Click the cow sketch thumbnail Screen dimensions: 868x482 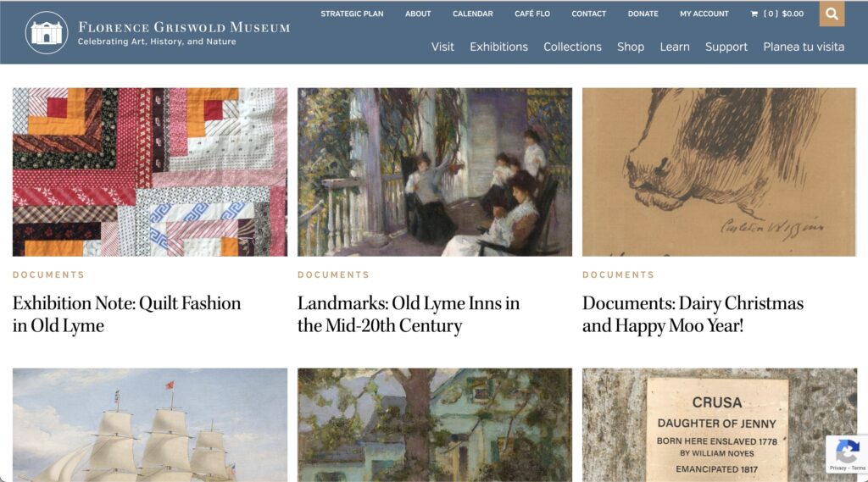tap(719, 172)
